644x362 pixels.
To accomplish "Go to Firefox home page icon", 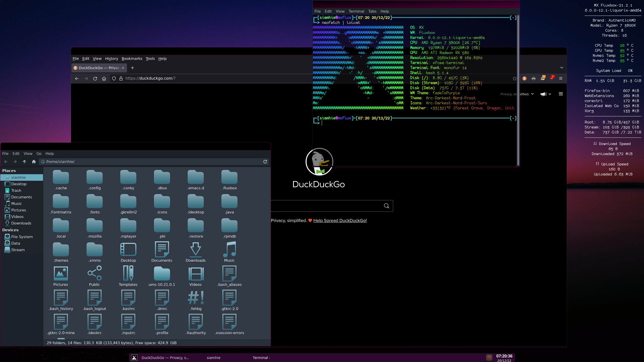I will (104, 78).
